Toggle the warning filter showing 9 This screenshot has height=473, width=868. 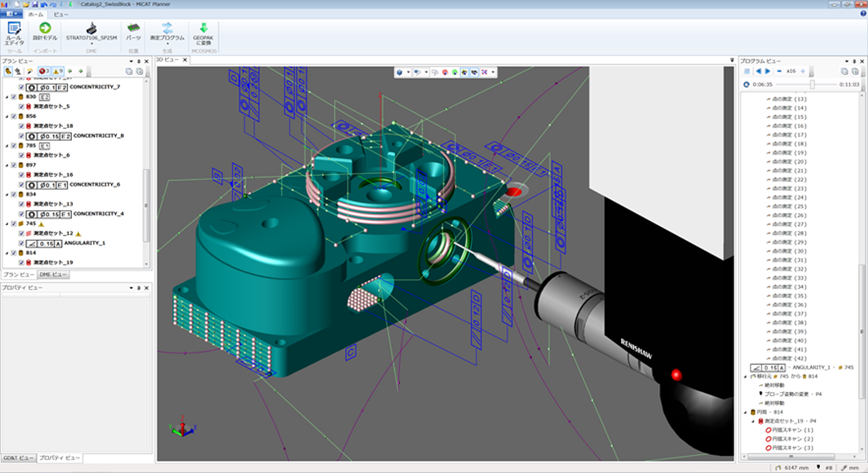pos(58,71)
